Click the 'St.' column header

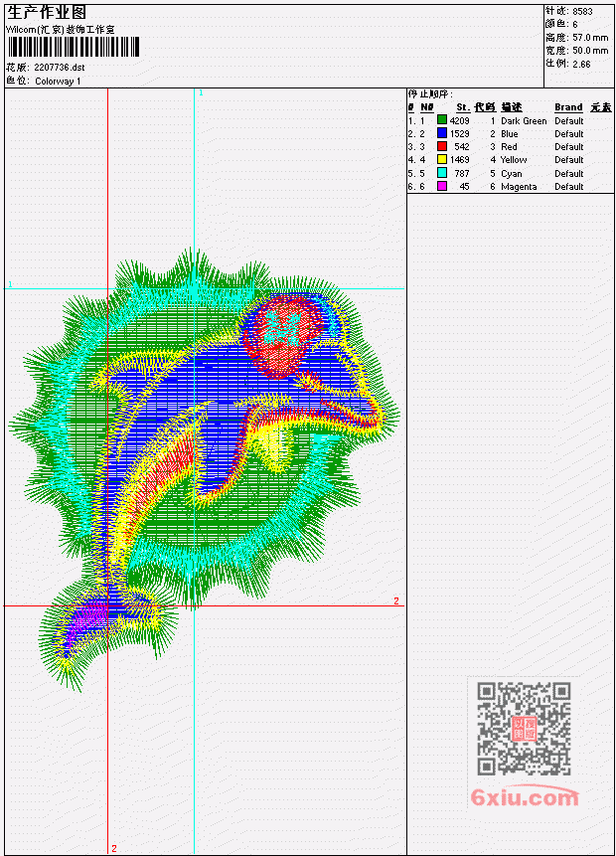point(463,107)
